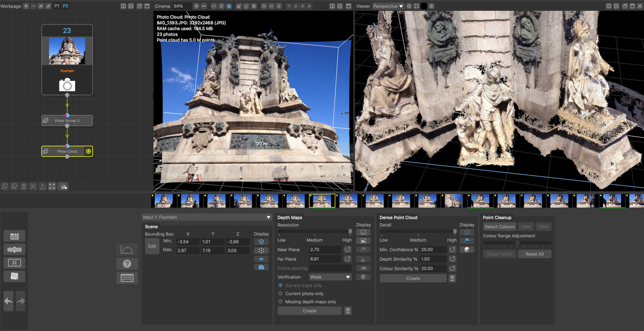The height and width of the screenshot is (331, 644).
Task: Click the Viewer black background colour swatch
Action: click(x=424, y=6)
